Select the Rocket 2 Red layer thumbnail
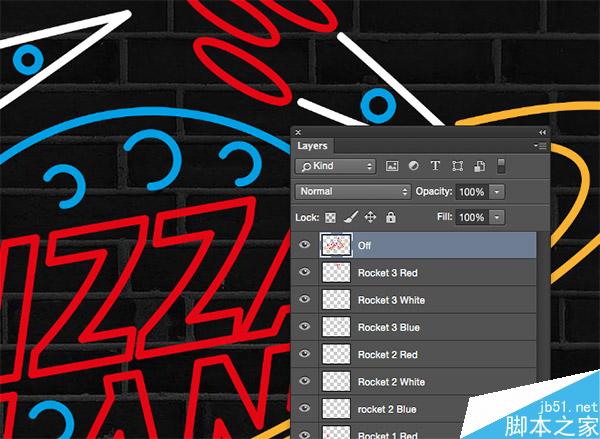The width and height of the screenshot is (600, 439). click(336, 354)
